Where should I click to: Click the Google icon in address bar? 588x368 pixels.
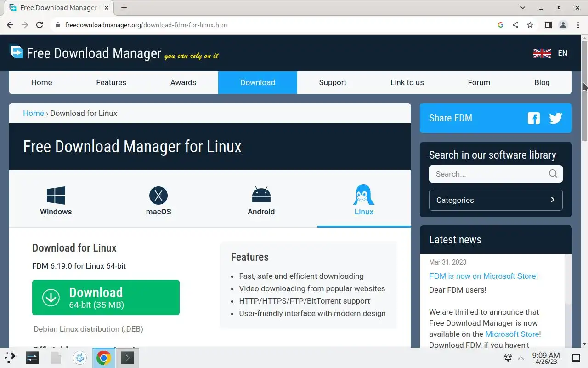[501, 25]
